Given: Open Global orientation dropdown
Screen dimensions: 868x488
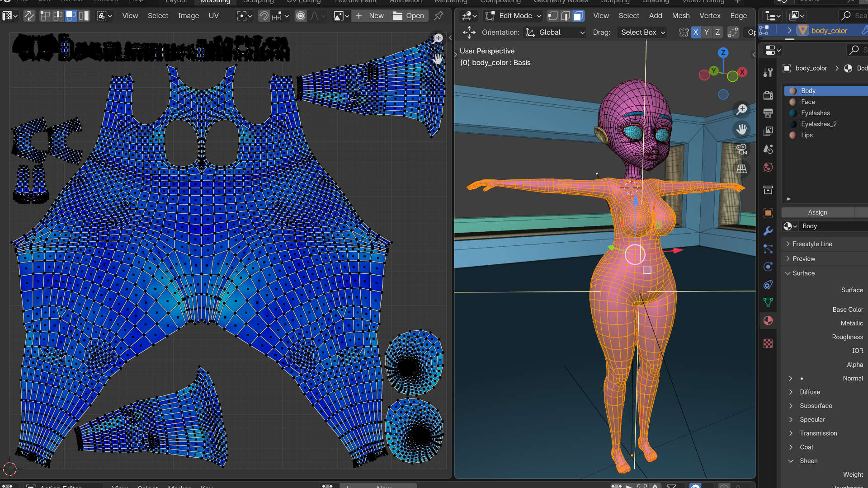Looking at the screenshot, I should pyautogui.click(x=555, y=32).
